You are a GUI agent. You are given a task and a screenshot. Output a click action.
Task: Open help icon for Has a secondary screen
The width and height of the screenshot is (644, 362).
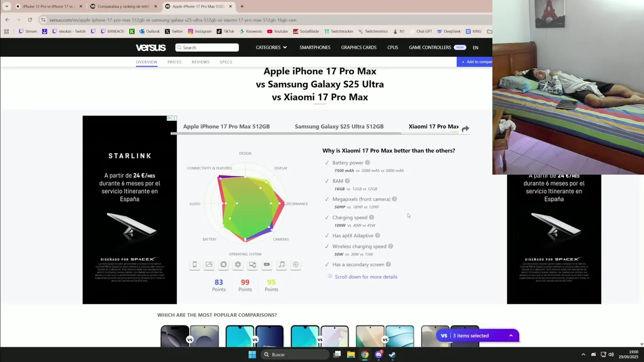pos(388,264)
